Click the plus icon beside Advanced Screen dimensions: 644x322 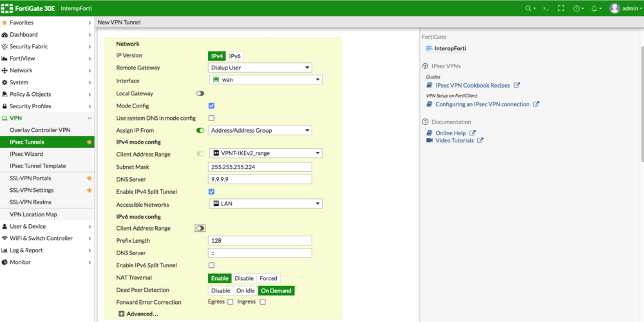click(x=121, y=314)
